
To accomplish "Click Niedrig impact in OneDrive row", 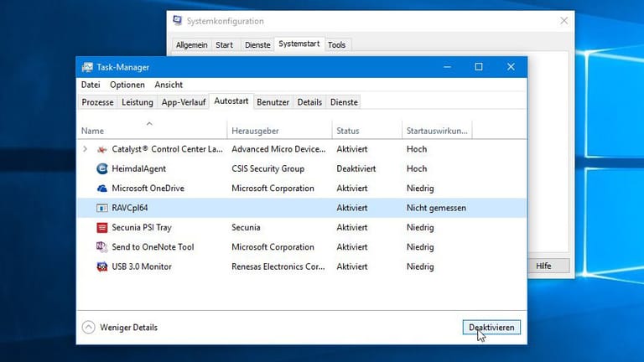I will tap(420, 189).
